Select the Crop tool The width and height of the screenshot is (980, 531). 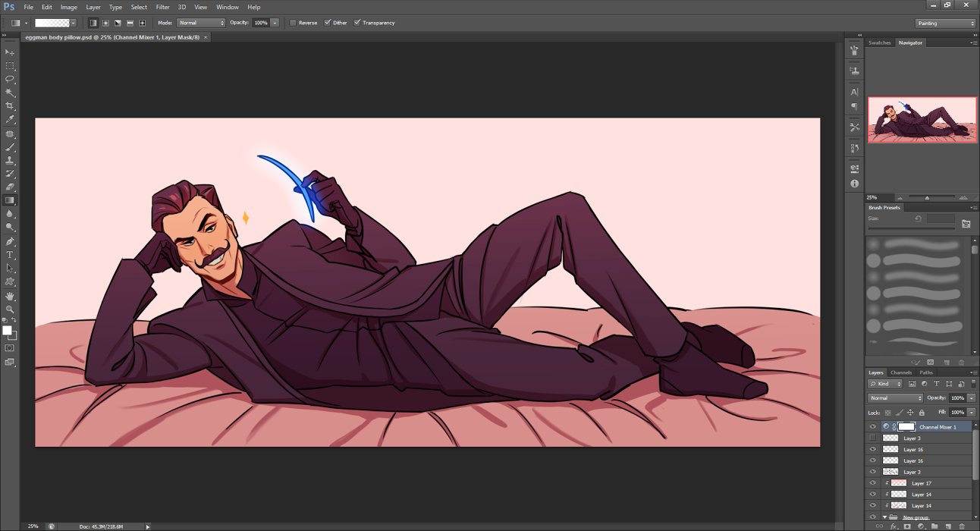click(x=10, y=106)
